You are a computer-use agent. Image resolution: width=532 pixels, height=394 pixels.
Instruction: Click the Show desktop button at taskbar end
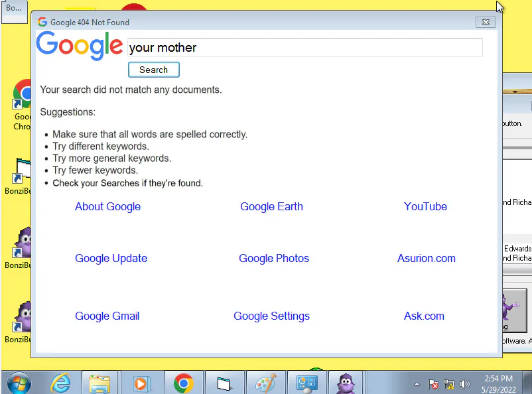[527, 383]
